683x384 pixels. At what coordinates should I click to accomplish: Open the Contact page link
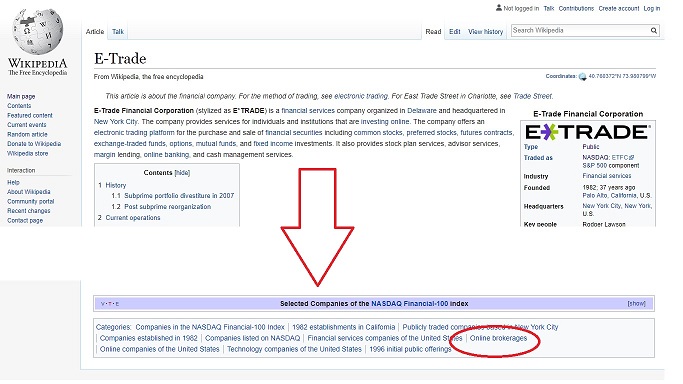pos(25,220)
